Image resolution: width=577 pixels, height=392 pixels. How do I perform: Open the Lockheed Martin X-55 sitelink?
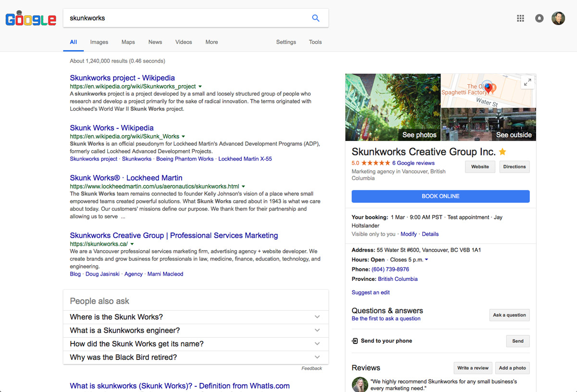(x=245, y=159)
